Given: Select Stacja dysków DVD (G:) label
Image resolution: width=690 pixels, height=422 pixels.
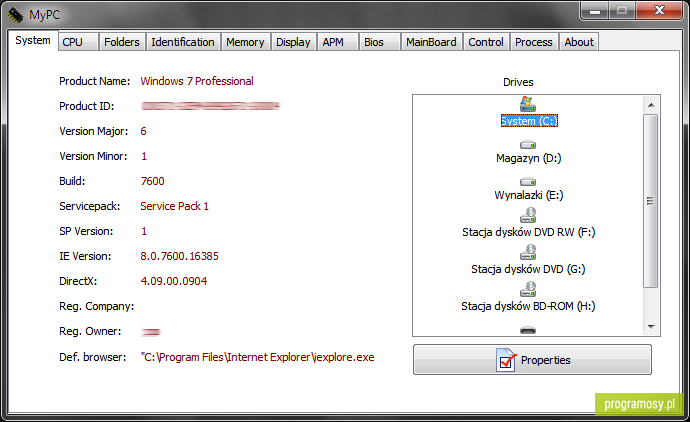Looking at the screenshot, I should (528, 269).
